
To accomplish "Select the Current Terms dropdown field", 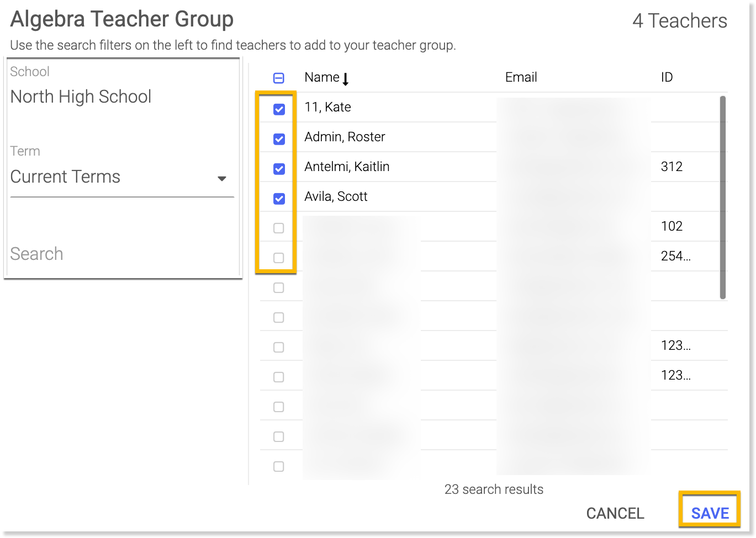I will tap(110, 177).
